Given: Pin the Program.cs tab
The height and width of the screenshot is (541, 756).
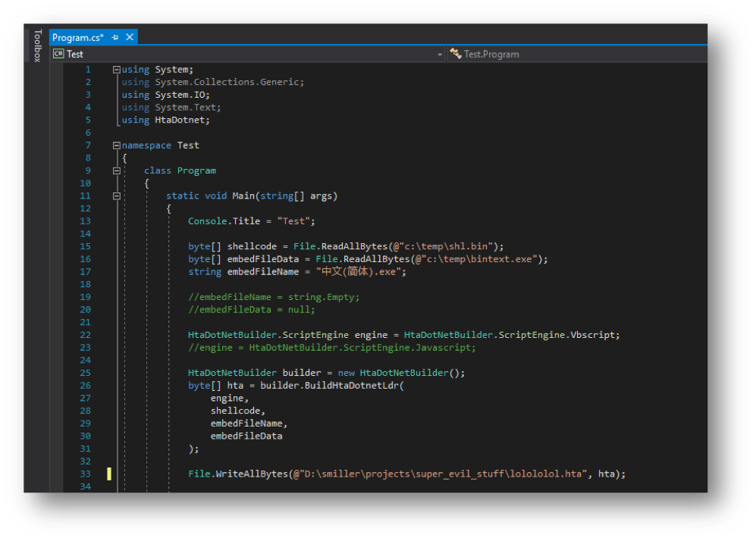Looking at the screenshot, I should pos(114,38).
